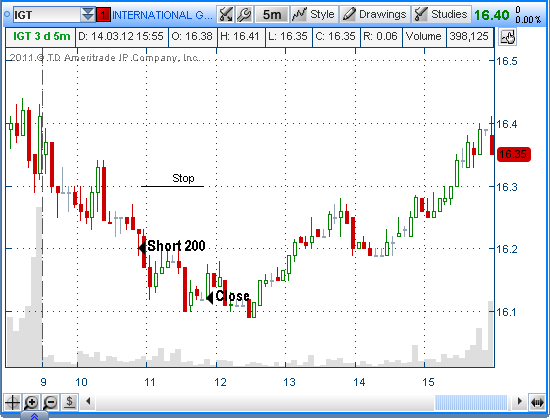550x420 pixels.
Task: Select the crosshair cursor tool
Action: pos(12,402)
